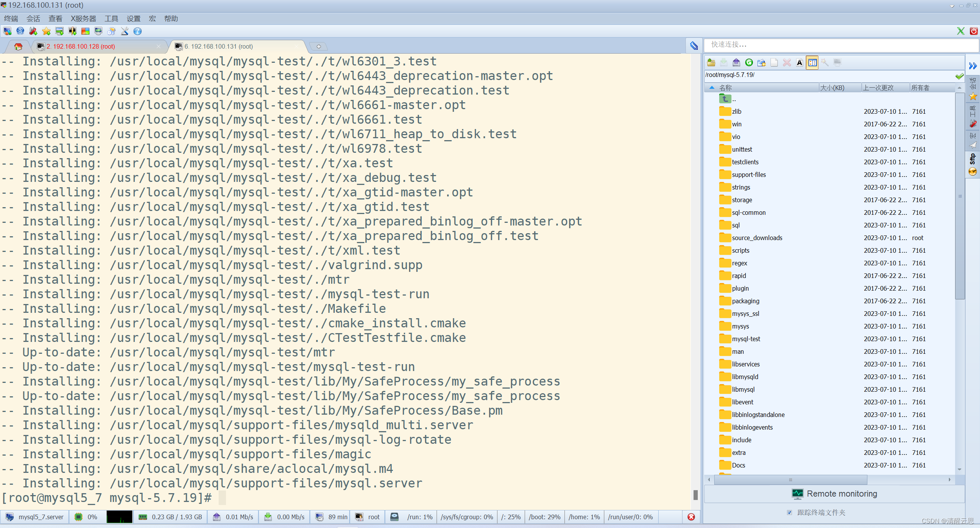Click the paperclip icon beside the terminal tabs
The height and width of the screenshot is (528, 980).
pyautogui.click(x=694, y=46)
